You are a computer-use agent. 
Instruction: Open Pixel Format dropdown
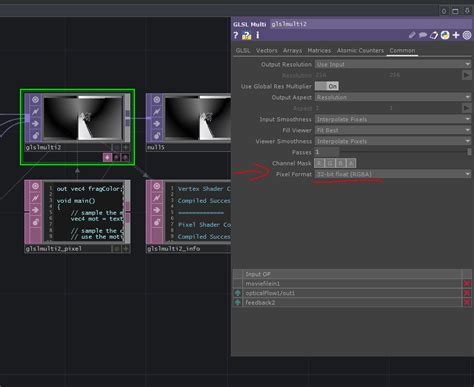click(393, 174)
